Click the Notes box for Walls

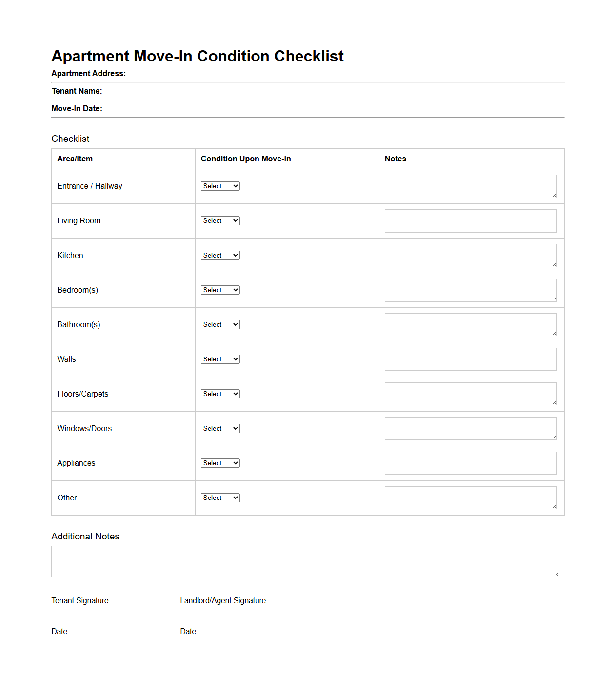[x=470, y=358]
